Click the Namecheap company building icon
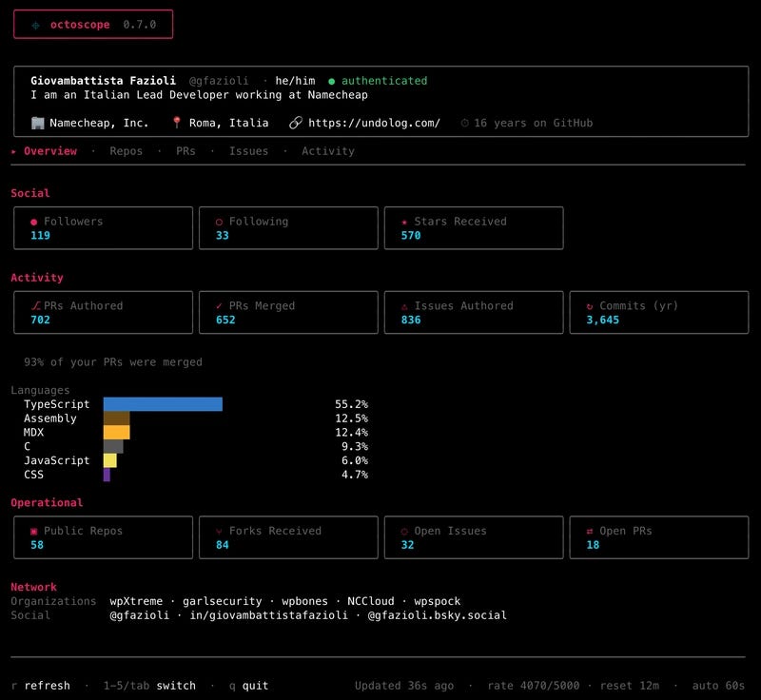This screenshot has width=761, height=700. (37, 124)
